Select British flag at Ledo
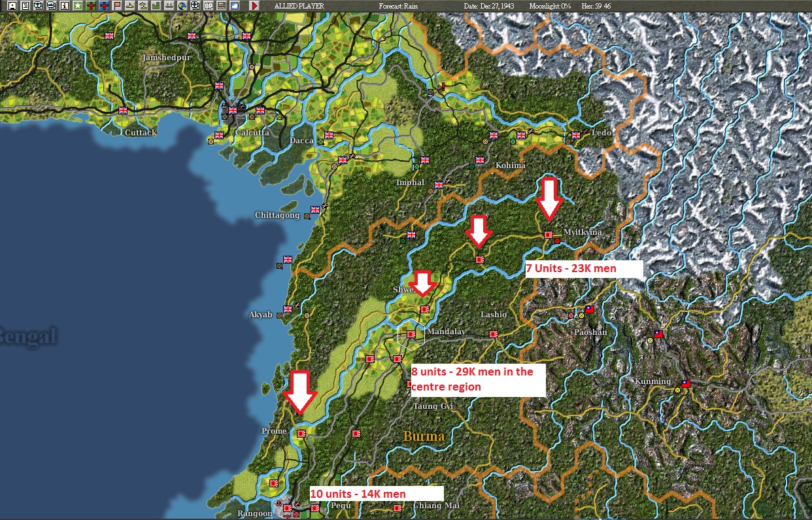The image size is (812, 520). click(576, 135)
